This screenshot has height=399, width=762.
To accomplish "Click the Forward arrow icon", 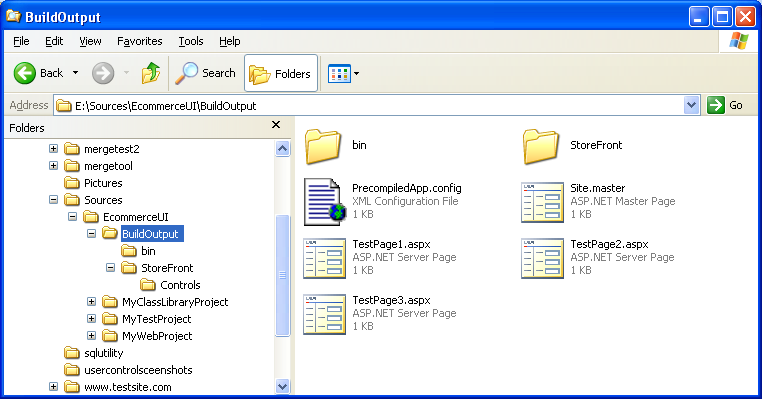I will point(103,73).
